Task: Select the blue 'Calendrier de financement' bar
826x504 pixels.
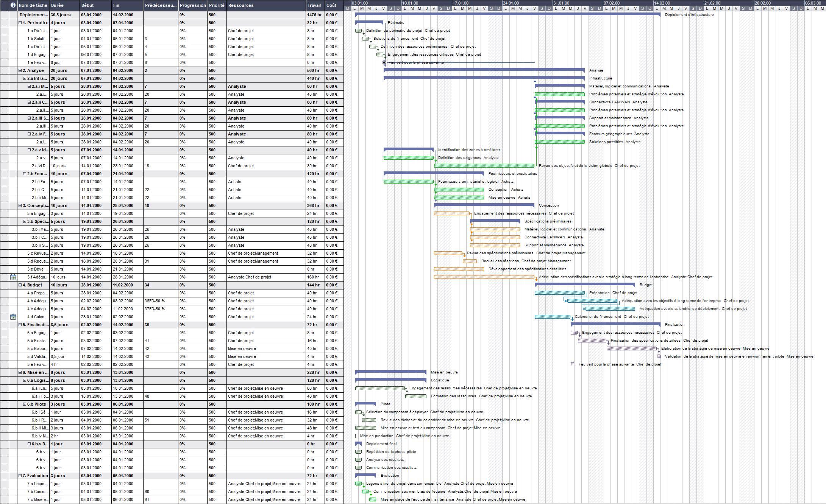Action: coord(553,317)
